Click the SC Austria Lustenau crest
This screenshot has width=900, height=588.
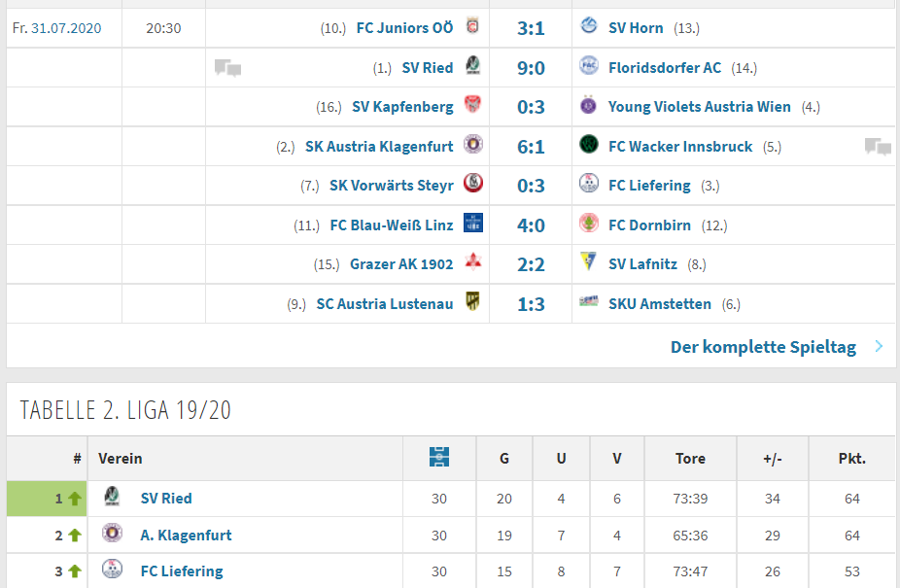473,301
